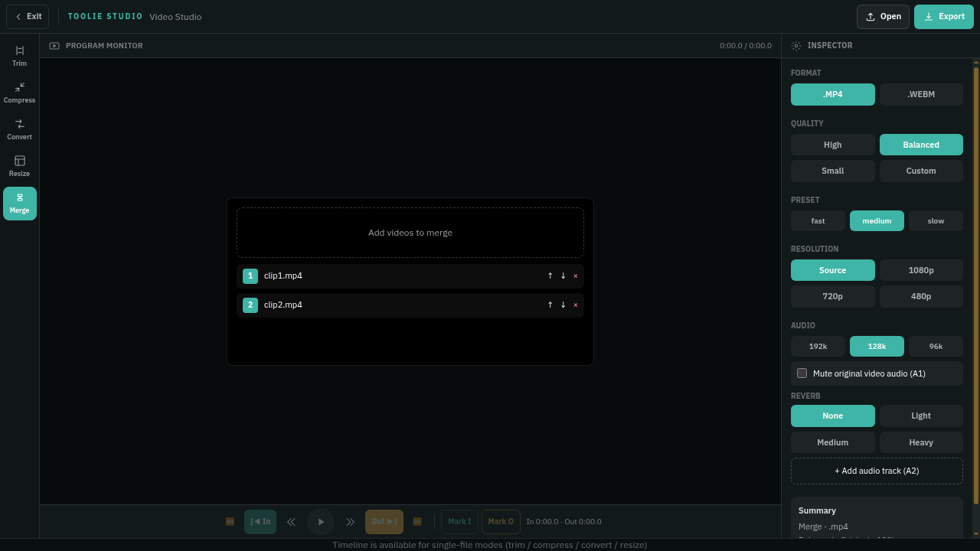Image resolution: width=980 pixels, height=551 pixels.
Task: Click the Play button
Action: 321,522
